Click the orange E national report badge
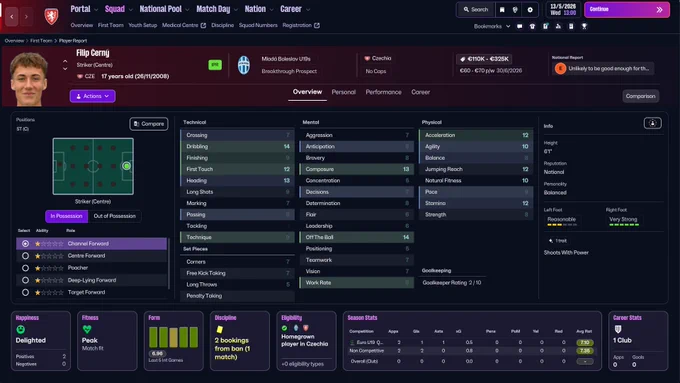680x383 pixels. pyautogui.click(x=560, y=69)
